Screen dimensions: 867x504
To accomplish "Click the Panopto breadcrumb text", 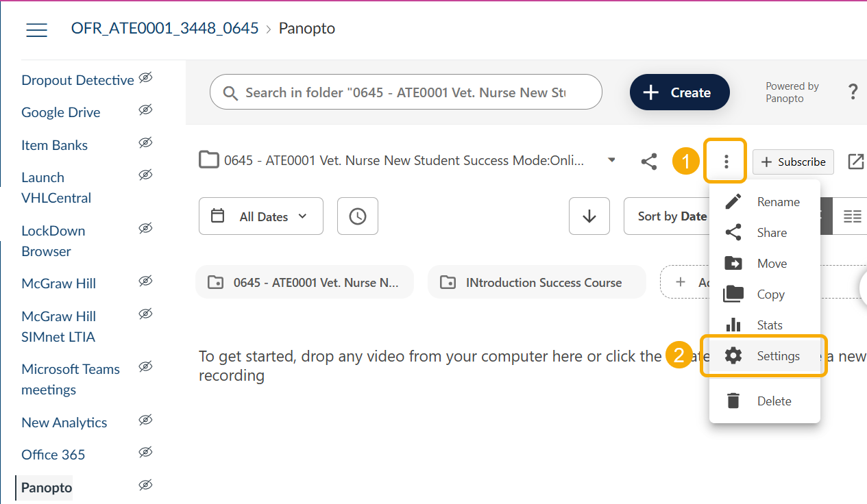I will click(x=306, y=29).
